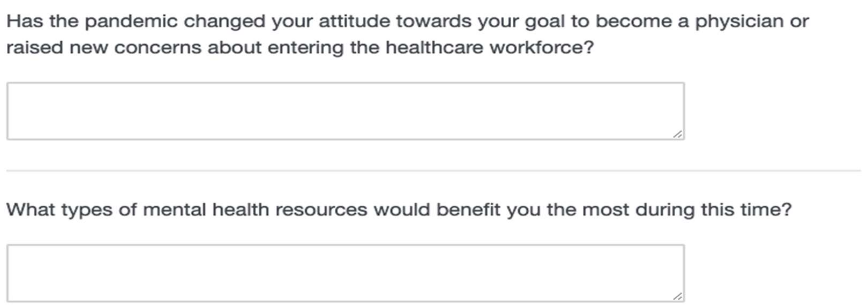Image resolution: width=868 pixels, height=308 pixels.
Task: Click the pandemic attitude answer text box
Action: [345, 111]
